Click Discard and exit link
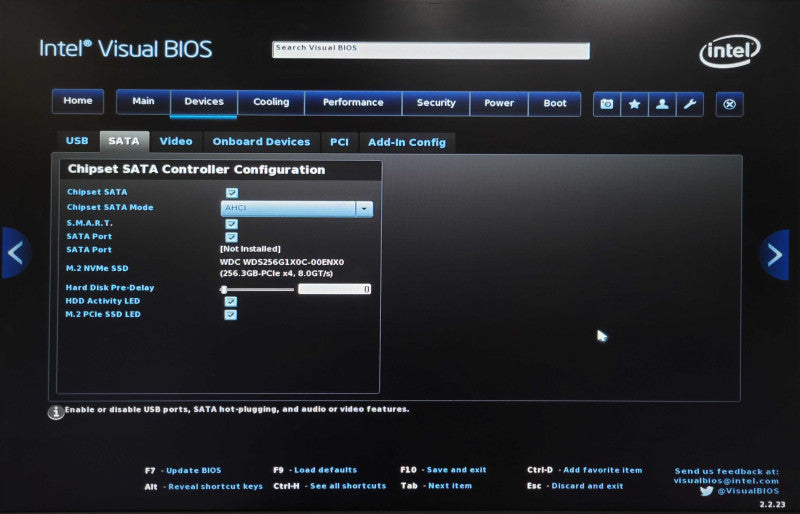This screenshot has height=514, width=800. pyautogui.click(x=587, y=486)
